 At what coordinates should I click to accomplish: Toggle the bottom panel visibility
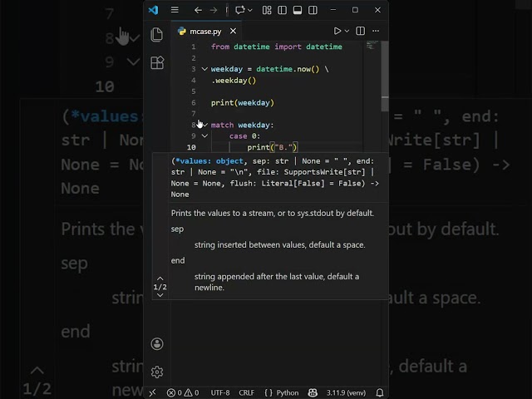pyautogui.click(x=295, y=10)
